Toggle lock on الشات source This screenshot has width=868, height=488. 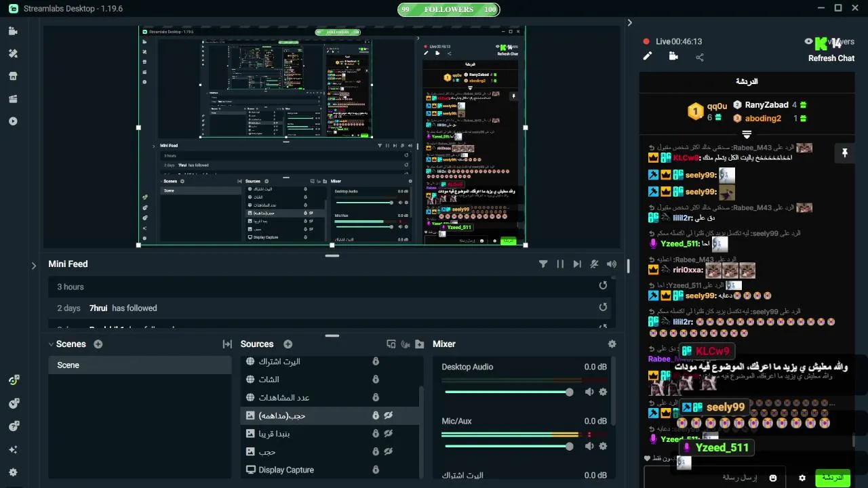376,380
